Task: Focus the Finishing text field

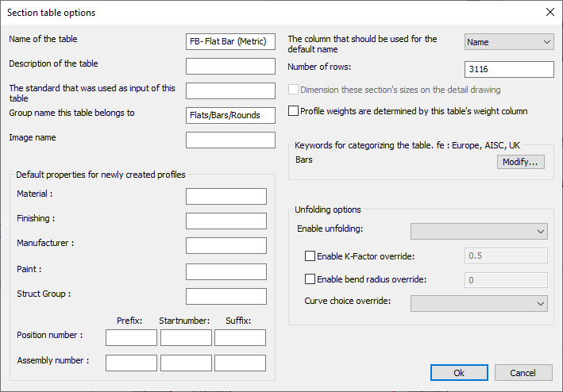Action: (x=226, y=221)
